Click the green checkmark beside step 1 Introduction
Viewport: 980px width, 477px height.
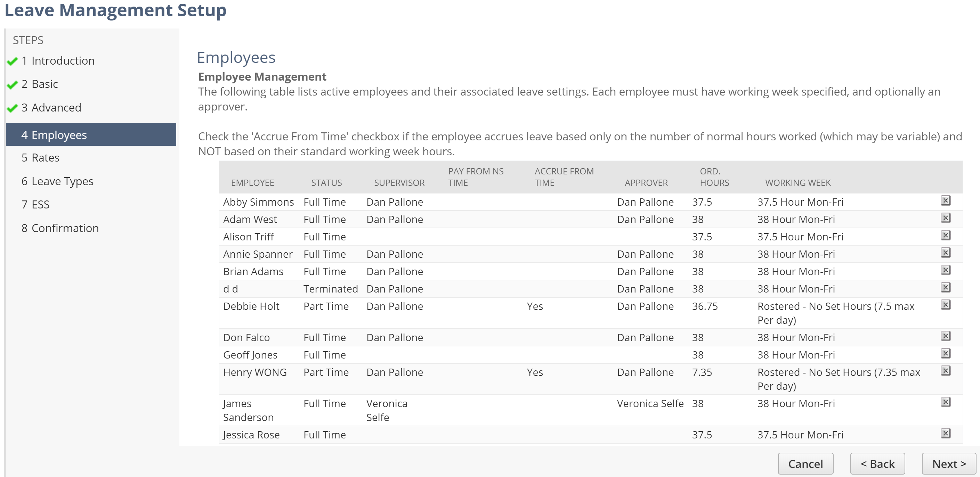coord(12,60)
